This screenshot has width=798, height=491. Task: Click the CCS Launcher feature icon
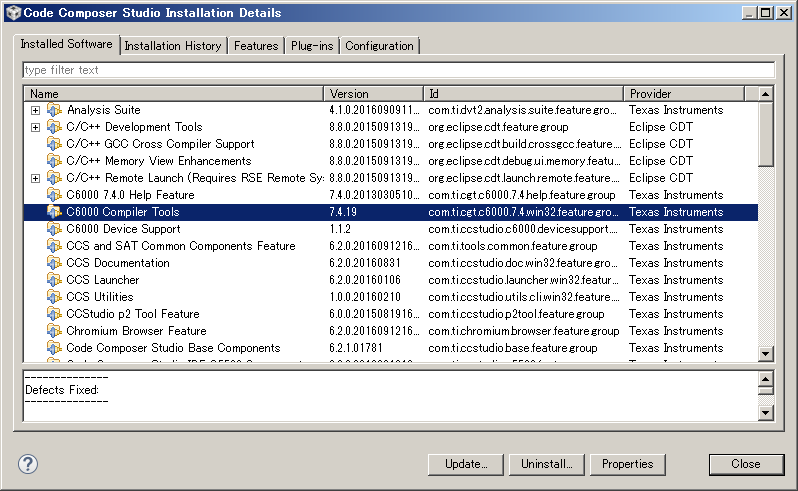coord(54,280)
